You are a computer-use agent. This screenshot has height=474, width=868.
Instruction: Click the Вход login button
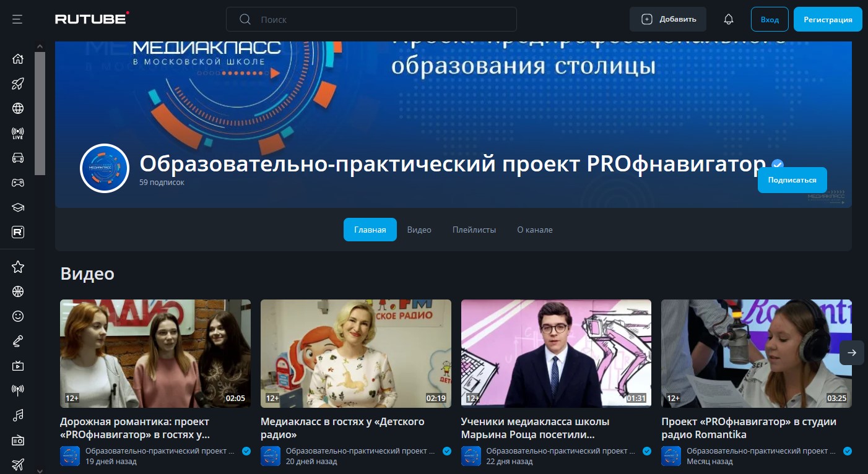pyautogui.click(x=770, y=19)
